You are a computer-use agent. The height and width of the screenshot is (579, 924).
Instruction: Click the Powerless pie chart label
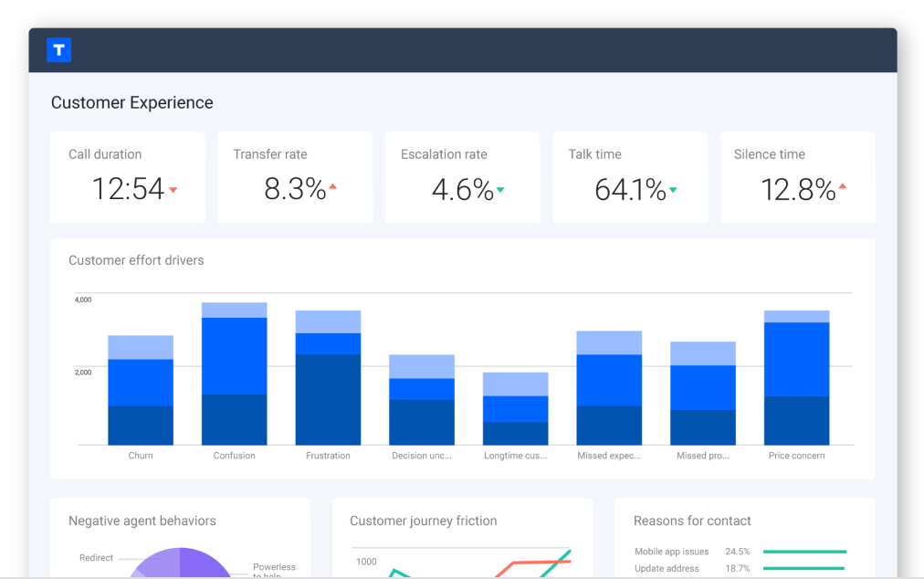pyautogui.click(x=274, y=571)
